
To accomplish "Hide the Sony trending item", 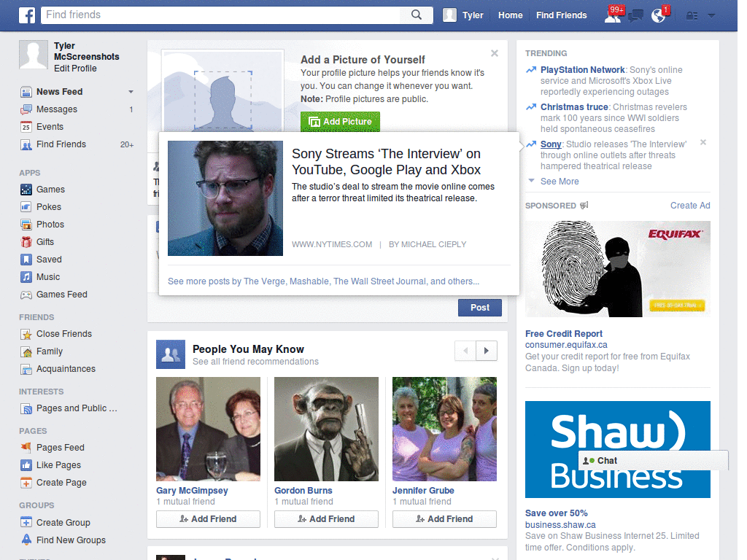I will [x=703, y=142].
